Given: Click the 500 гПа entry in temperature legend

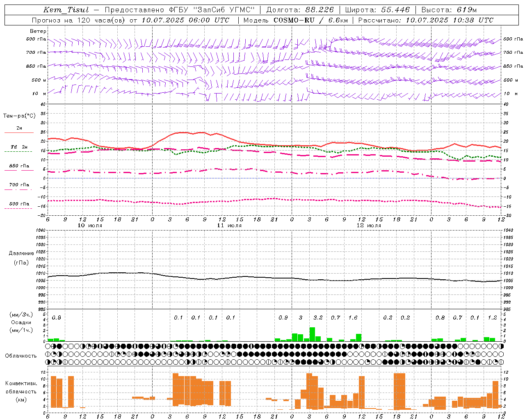Looking at the screenshot, I should click(x=19, y=204).
